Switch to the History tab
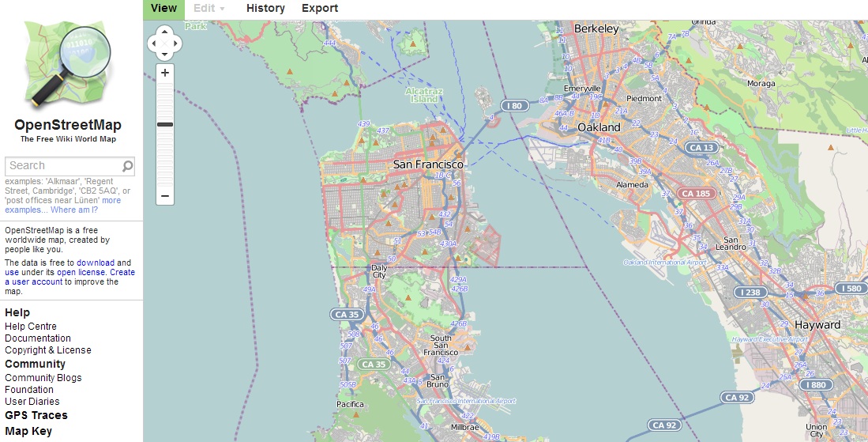Image resolution: width=868 pixels, height=442 pixels. (265, 9)
